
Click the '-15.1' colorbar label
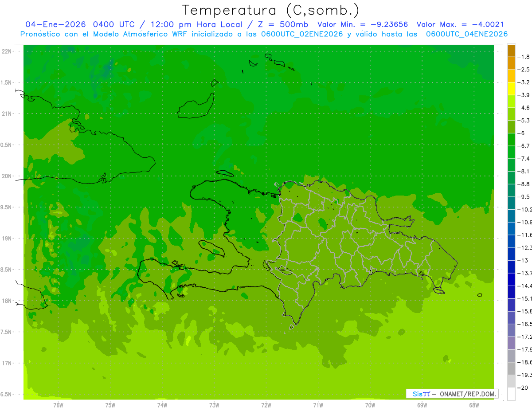525,298
